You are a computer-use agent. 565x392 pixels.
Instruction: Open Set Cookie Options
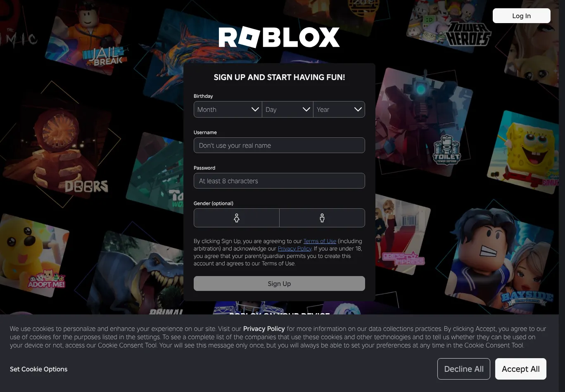coord(39,369)
